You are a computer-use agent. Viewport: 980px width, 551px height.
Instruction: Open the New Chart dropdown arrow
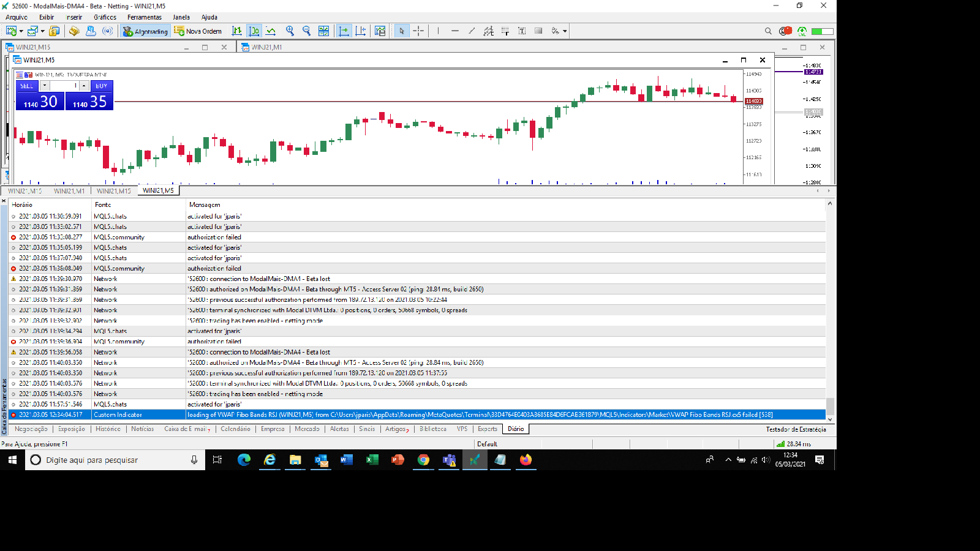click(x=21, y=31)
